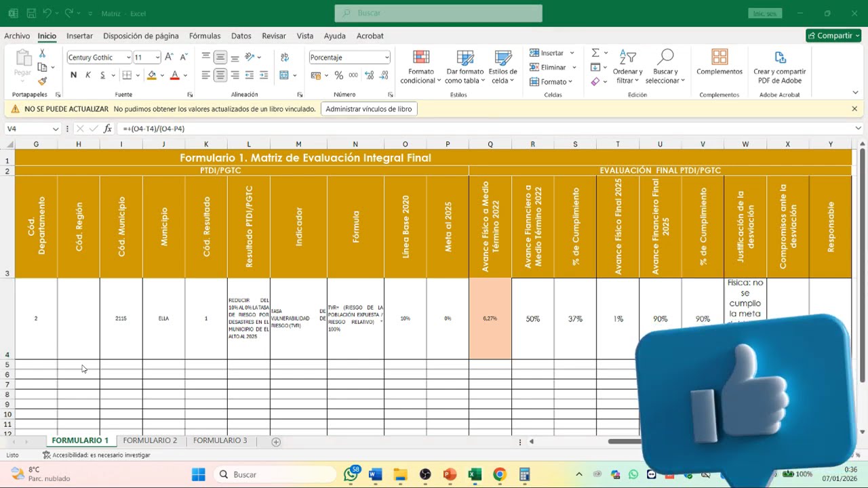This screenshot has height=488, width=868.
Task: Apply accounting number format icon
Action: click(x=315, y=75)
